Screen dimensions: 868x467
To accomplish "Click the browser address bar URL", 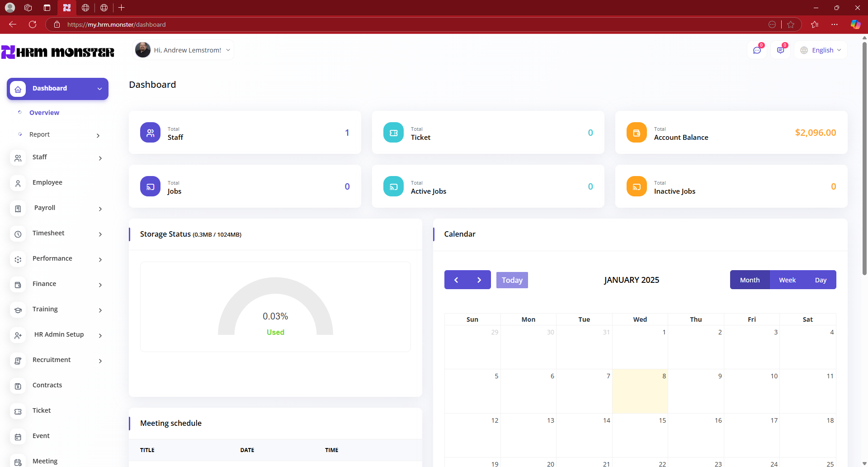I will click(116, 24).
